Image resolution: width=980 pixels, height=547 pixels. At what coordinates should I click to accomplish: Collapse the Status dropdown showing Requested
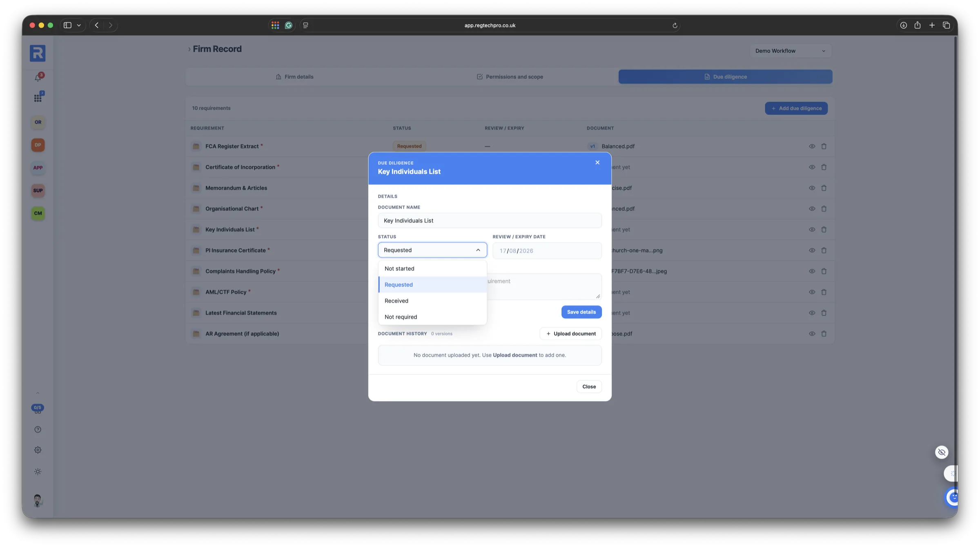(432, 250)
